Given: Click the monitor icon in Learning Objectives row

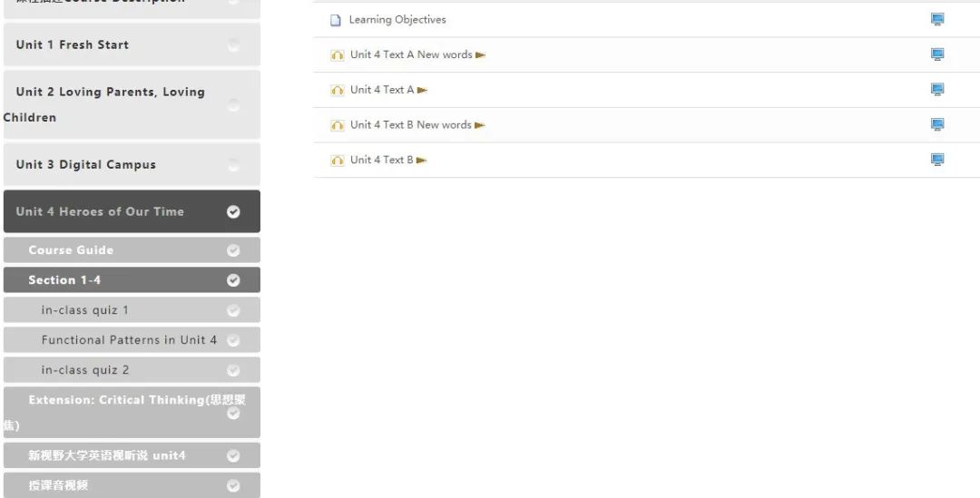Looking at the screenshot, I should [x=937, y=19].
